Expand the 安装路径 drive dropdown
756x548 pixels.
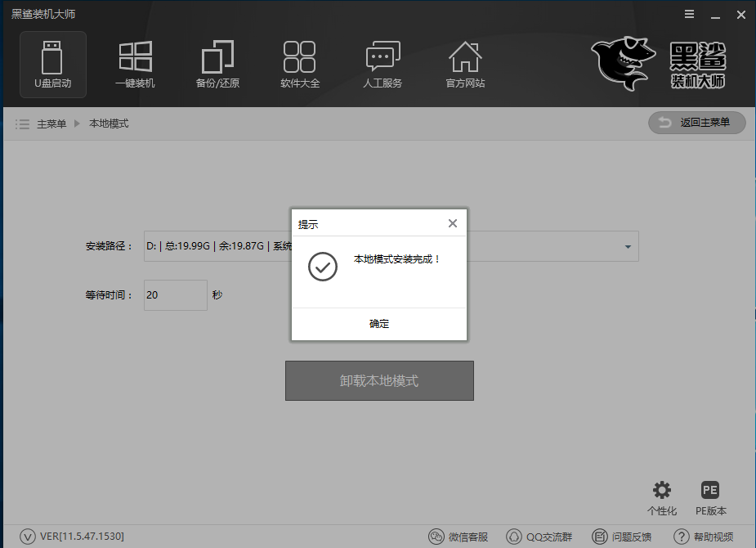tap(627, 246)
